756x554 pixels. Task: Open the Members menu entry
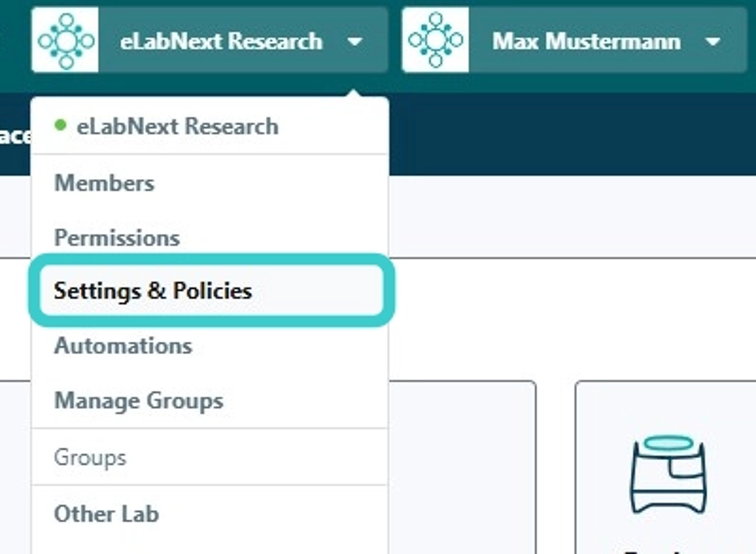tap(104, 183)
